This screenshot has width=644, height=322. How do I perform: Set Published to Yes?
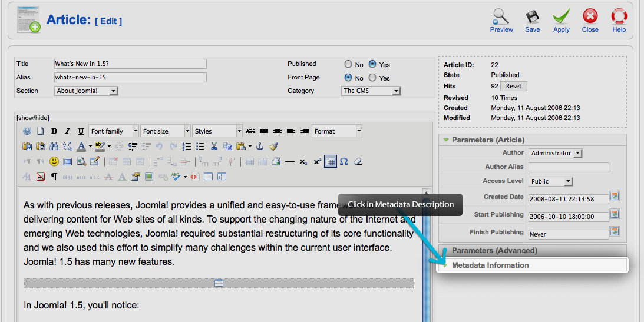coord(372,64)
